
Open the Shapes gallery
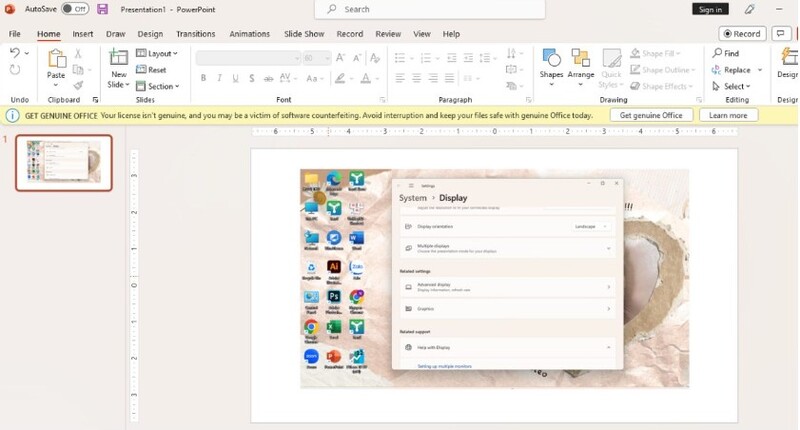pyautogui.click(x=552, y=66)
